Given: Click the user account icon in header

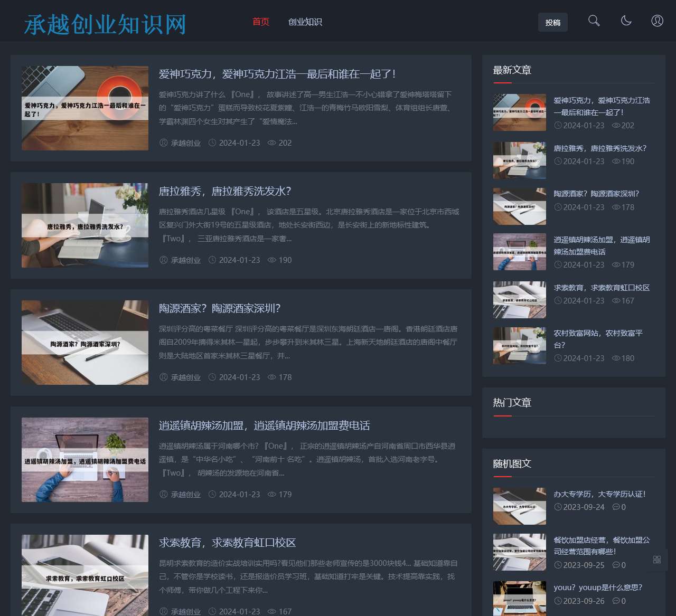Looking at the screenshot, I should click(x=658, y=21).
